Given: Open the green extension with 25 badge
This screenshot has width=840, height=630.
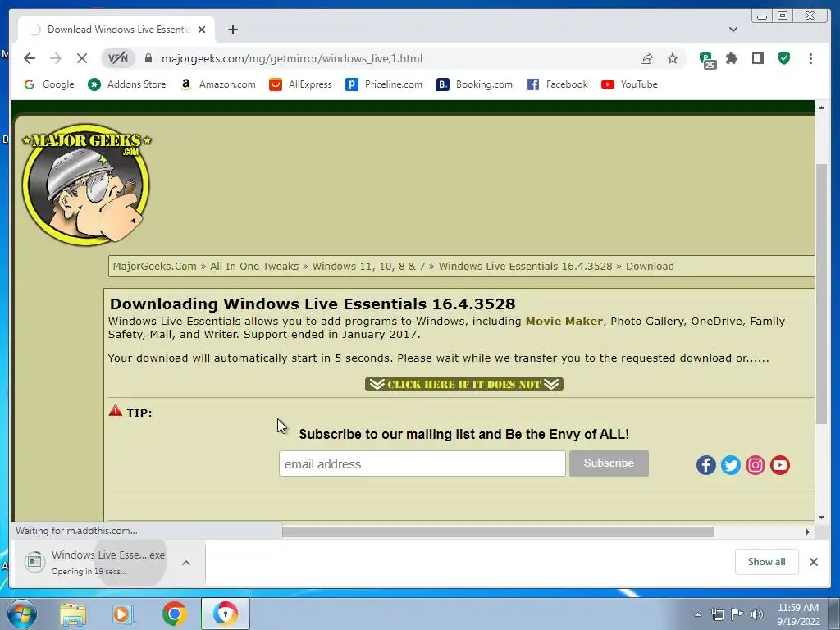Looking at the screenshot, I should [708, 59].
